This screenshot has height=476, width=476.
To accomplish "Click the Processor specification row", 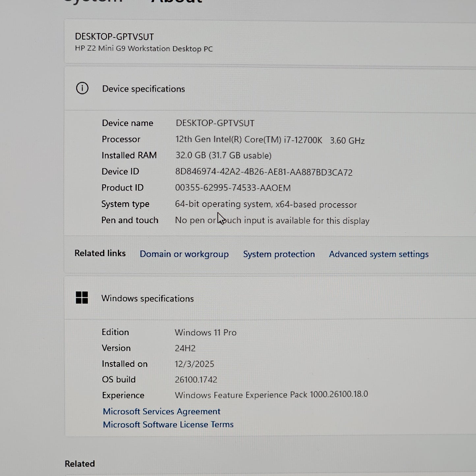I will tap(231, 139).
